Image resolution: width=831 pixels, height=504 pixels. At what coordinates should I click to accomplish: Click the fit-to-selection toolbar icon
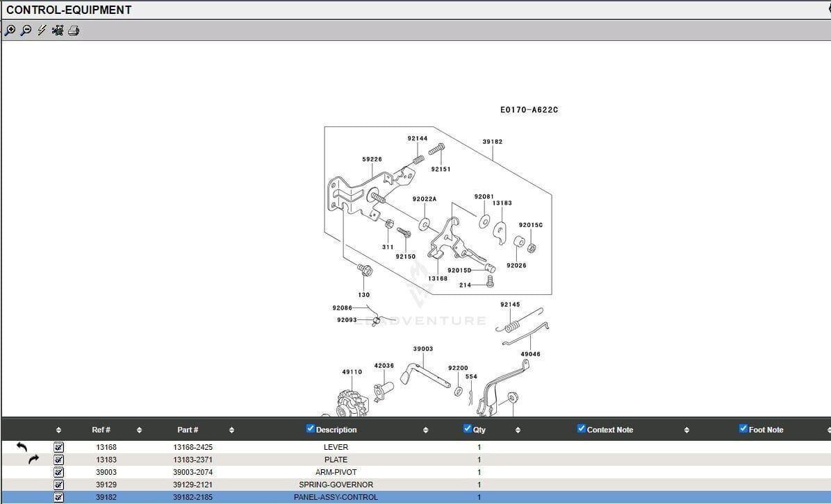click(x=58, y=31)
